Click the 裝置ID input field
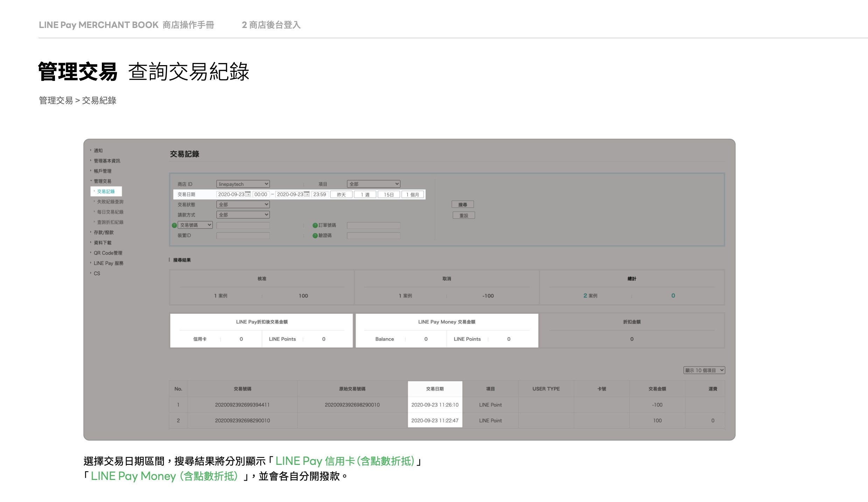 pos(243,236)
